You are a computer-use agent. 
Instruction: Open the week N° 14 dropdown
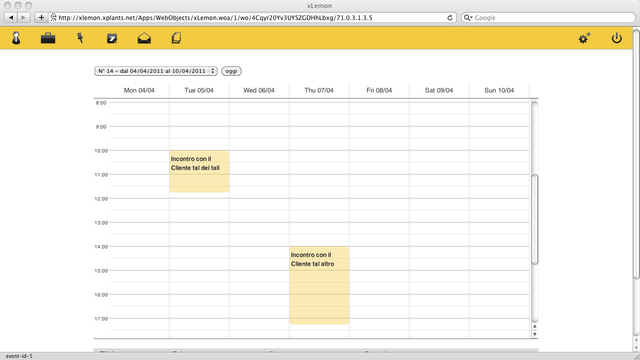click(x=156, y=71)
